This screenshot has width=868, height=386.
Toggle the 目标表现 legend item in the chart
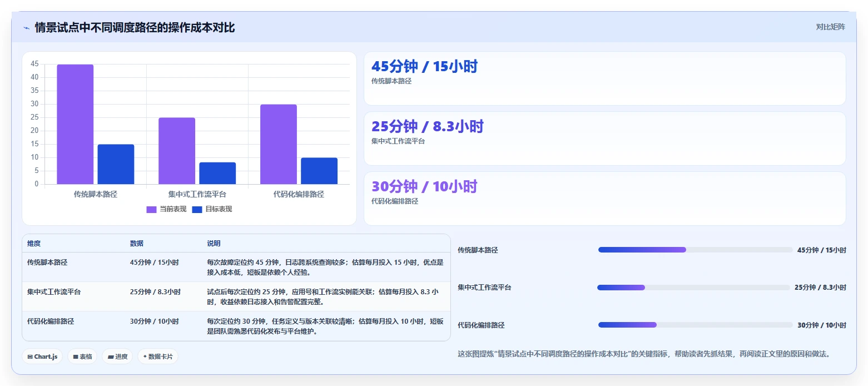click(212, 209)
